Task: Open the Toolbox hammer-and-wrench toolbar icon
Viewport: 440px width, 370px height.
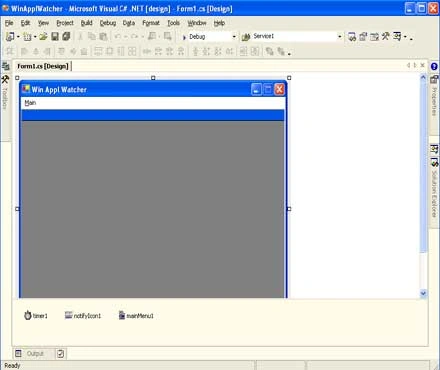Action: tap(386, 36)
